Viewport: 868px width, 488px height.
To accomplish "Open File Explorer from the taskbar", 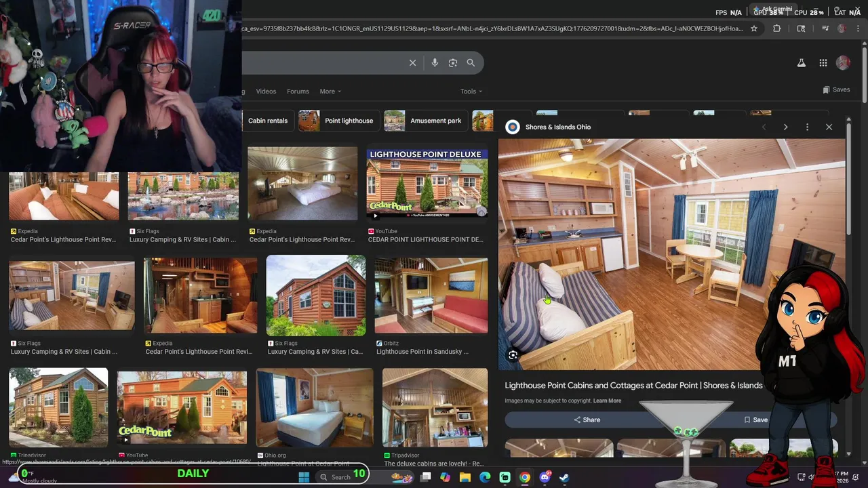I will point(465,477).
